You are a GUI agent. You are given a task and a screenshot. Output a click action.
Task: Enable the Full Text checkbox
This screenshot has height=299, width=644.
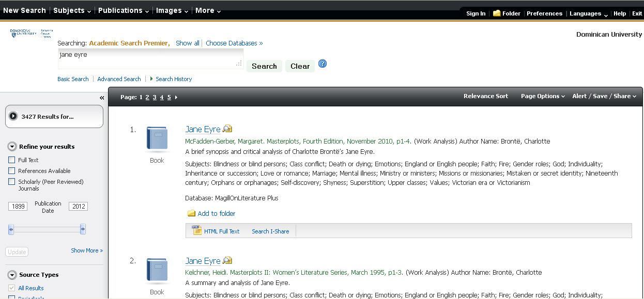click(11, 160)
